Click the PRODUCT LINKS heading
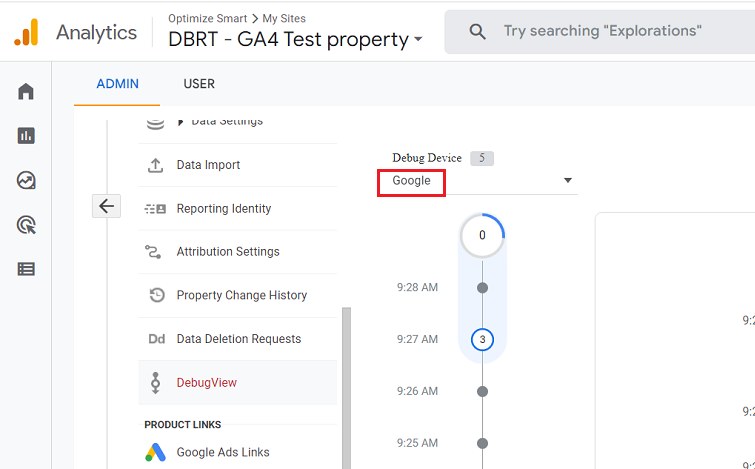Viewport: 755px width, 469px height. [183, 425]
